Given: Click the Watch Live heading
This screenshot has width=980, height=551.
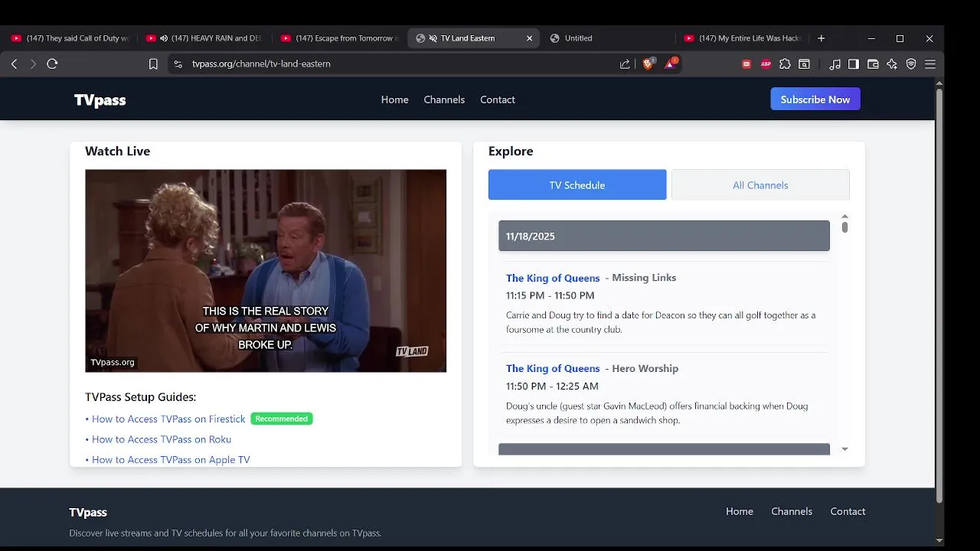Looking at the screenshot, I should click(117, 152).
